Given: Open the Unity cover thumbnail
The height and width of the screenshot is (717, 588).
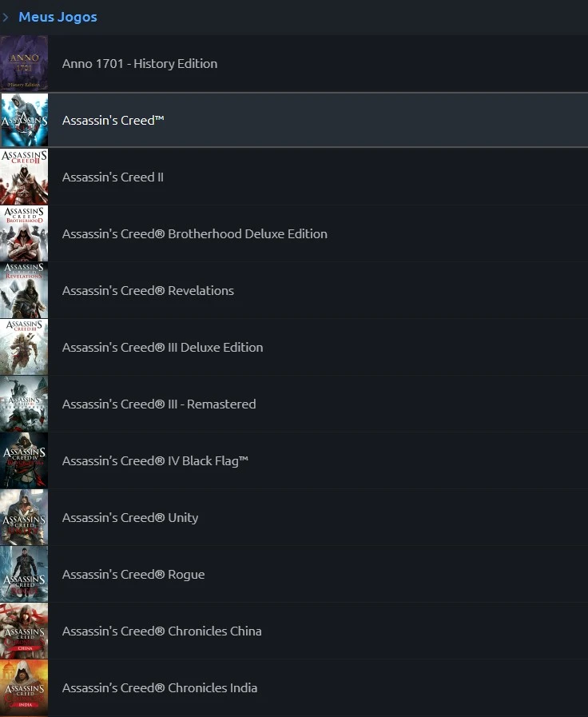Looking at the screenshot, I should coord(24,517).
